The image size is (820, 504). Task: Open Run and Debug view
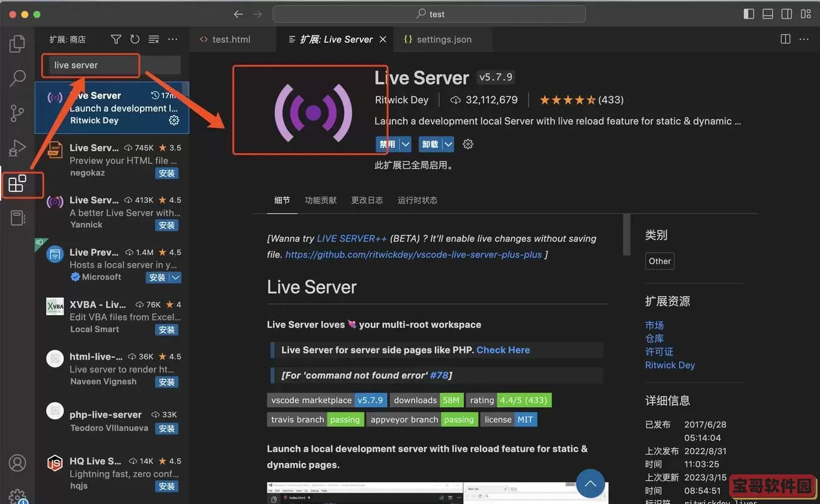[18, 149]
